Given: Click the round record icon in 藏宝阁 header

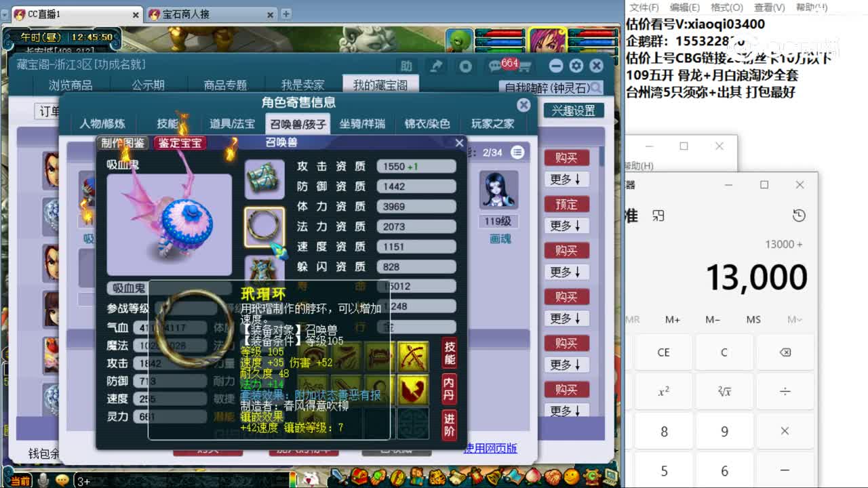Looking at the screenshot, I should pyautogui.click(x=465, y=66).
